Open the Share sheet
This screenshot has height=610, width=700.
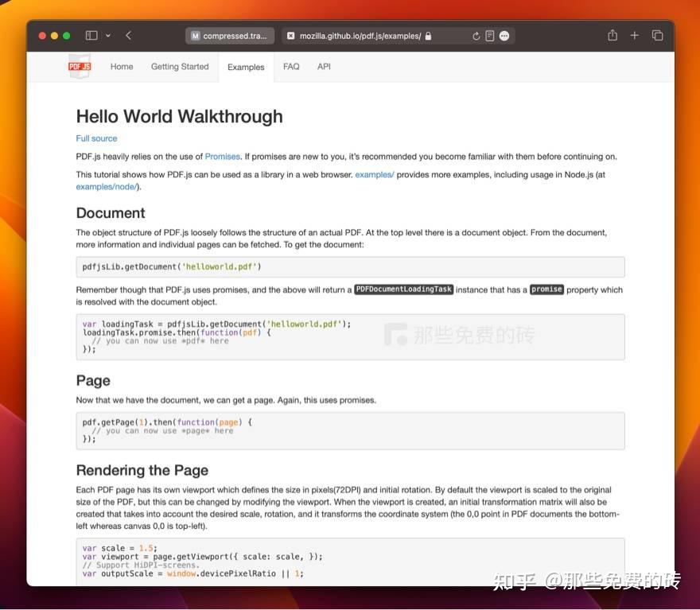tap(612, 35)
